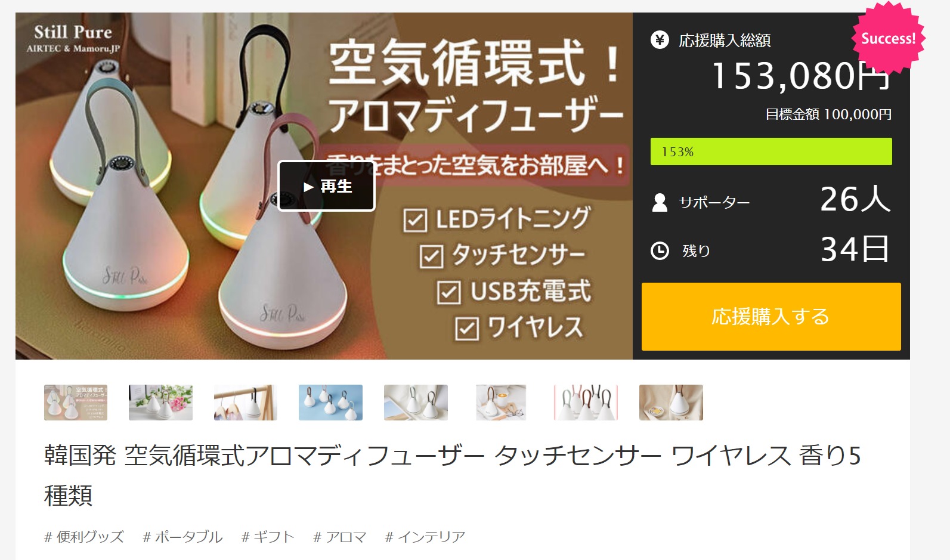The width and height of the screenshot is (950, 560).
Task: Click the 応援購入する purchase button
Action: [771, 316]
